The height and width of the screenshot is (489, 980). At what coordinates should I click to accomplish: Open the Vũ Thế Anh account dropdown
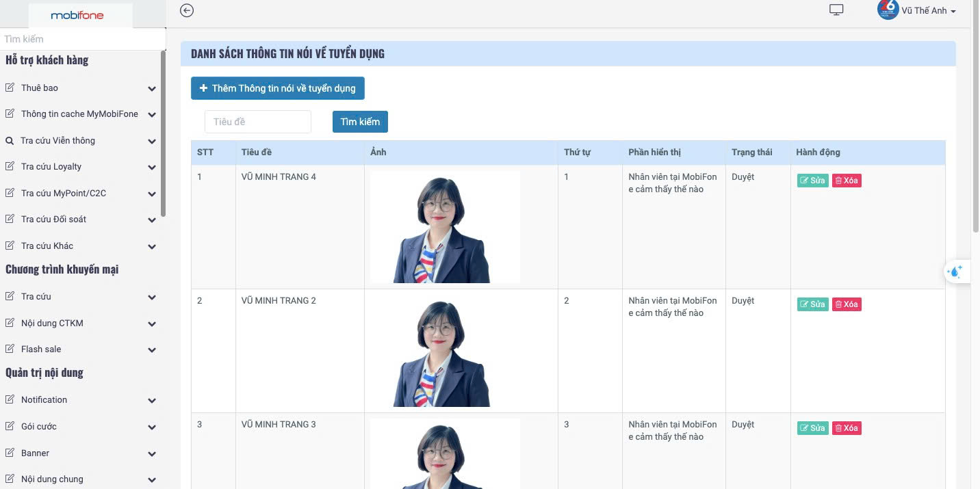[x=929, y=10]
